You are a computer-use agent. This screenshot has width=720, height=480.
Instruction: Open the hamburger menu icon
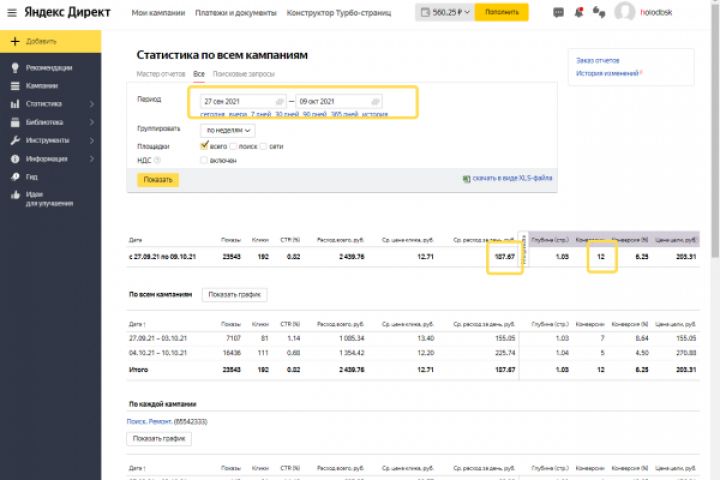[x=11, y=15]
